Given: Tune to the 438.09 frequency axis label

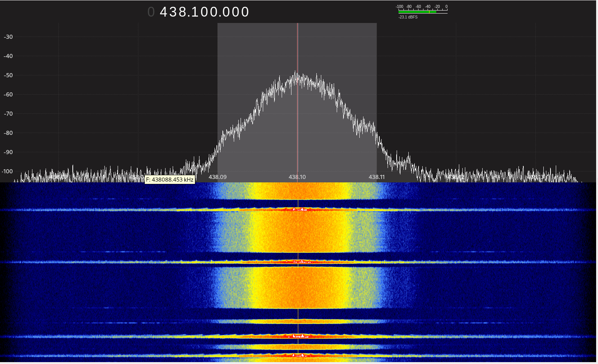Looking at the screenshot, I should tap(218, 177).
